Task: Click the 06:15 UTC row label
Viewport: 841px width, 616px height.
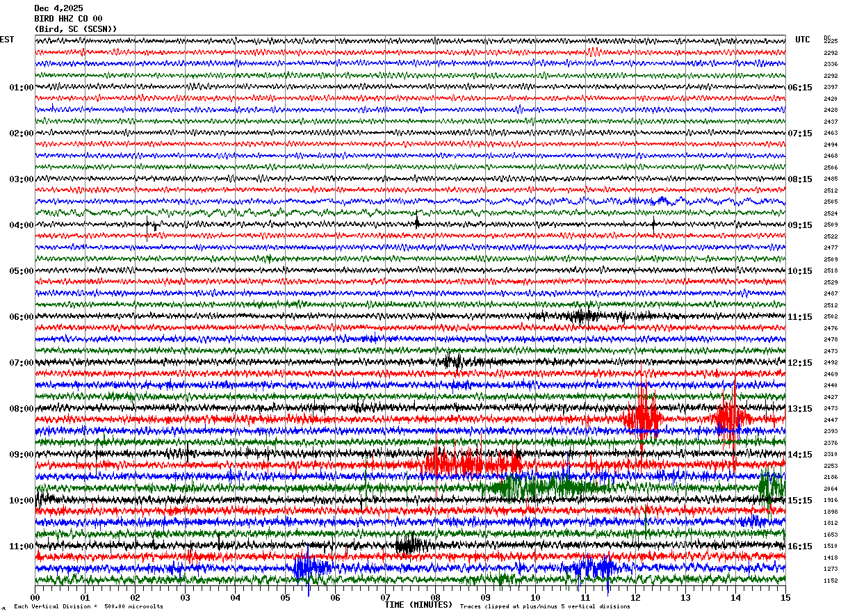Action: [800, 88]
